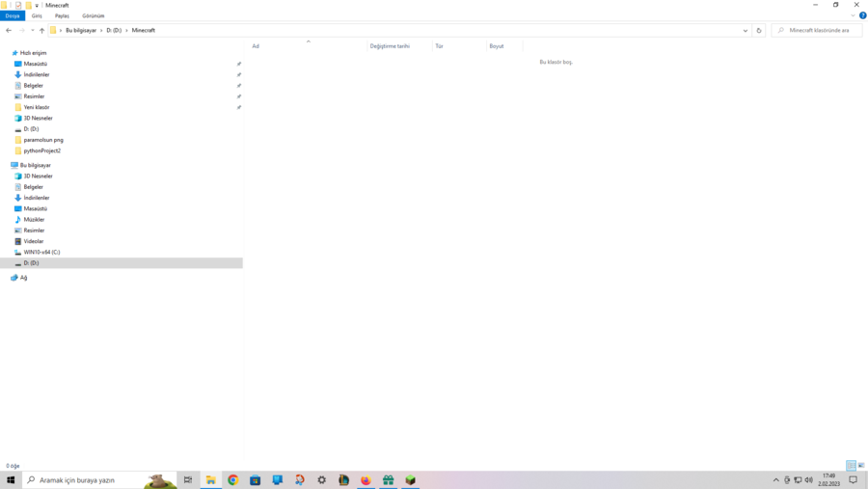This screenshot has width=868, height=489.
Task: Open Settings gear on taskbar
Action: pos(321,480)
